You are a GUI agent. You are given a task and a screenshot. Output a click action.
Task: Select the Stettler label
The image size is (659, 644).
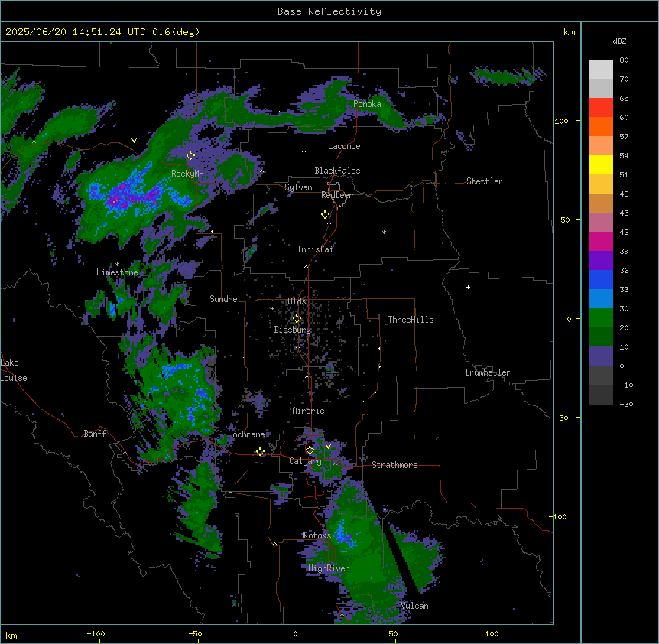(x=485, y=181)
